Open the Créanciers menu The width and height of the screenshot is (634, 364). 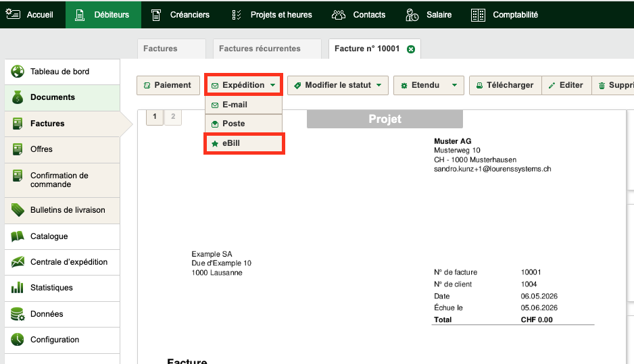(180, 15)
